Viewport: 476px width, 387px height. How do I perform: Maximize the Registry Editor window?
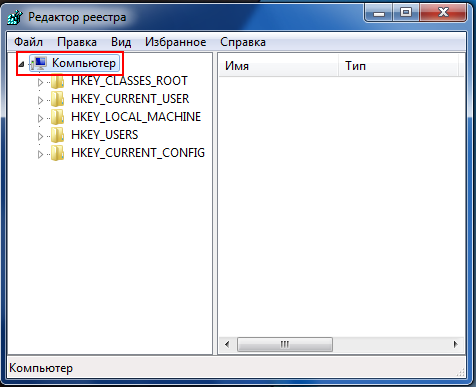[406, 13]
